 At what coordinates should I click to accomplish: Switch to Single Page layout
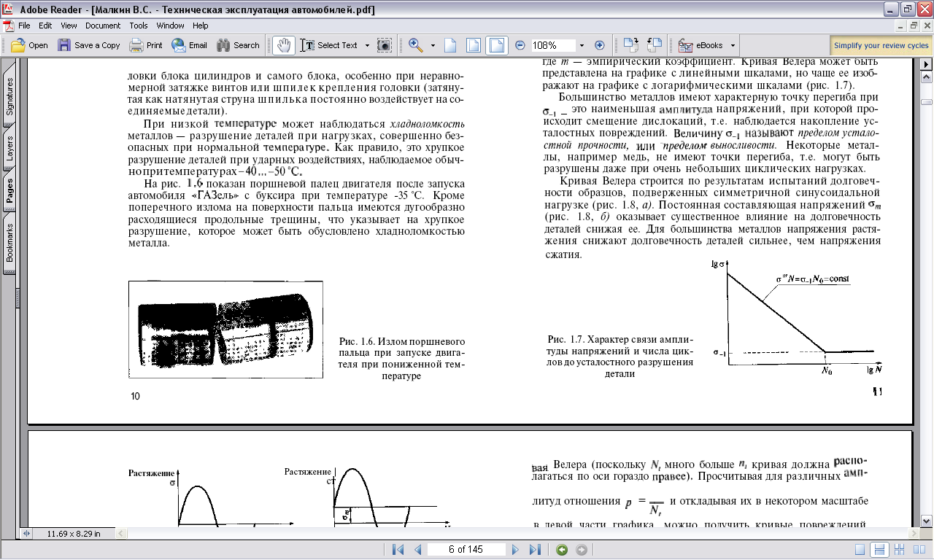860,550
